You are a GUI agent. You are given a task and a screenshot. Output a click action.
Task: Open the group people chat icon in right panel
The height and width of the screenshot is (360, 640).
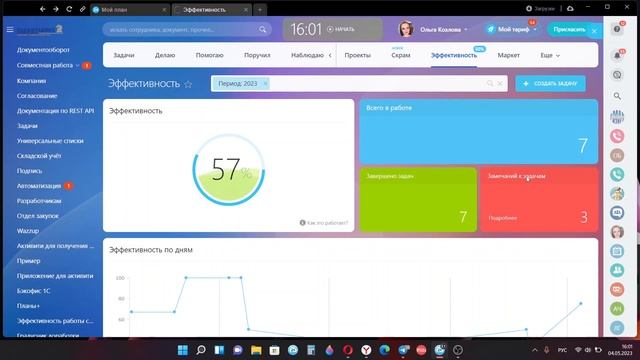click(617, 270)
